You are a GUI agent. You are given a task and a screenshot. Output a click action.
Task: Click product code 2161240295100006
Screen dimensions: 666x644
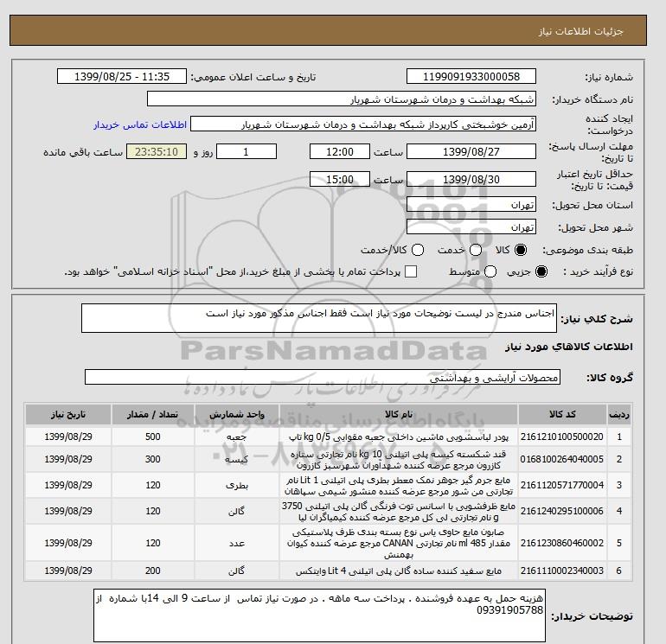[562, 511]
